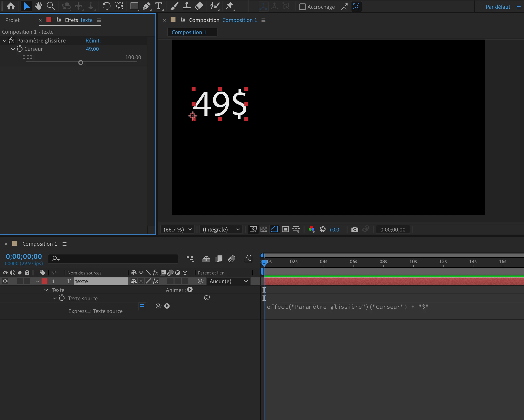Select the Type text tool
The image size is (524, 420).
[159, 6]
